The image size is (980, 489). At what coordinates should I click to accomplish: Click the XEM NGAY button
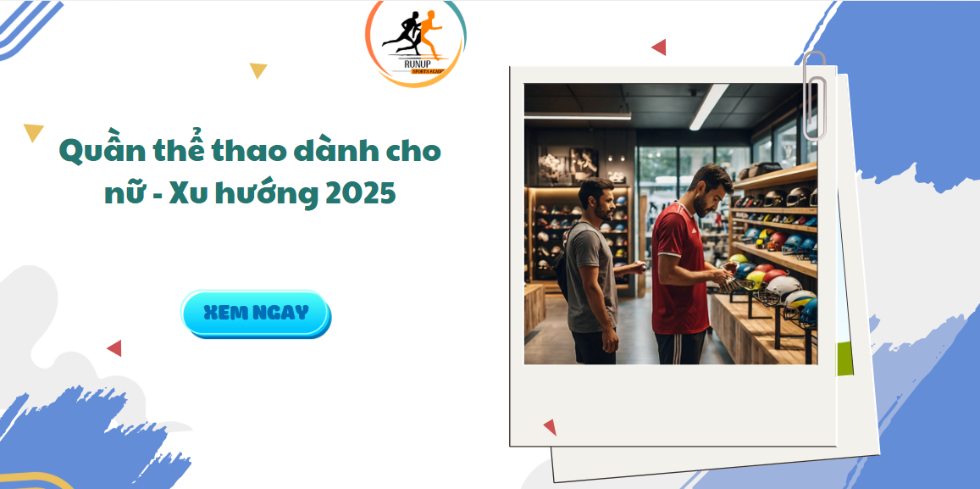256,314
